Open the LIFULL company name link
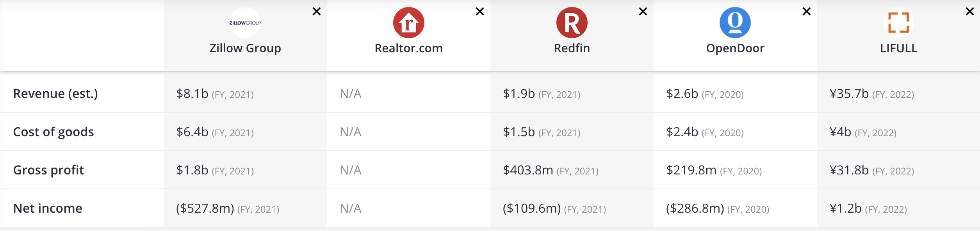Screen dimensions: 980x231 coord(899,48)
